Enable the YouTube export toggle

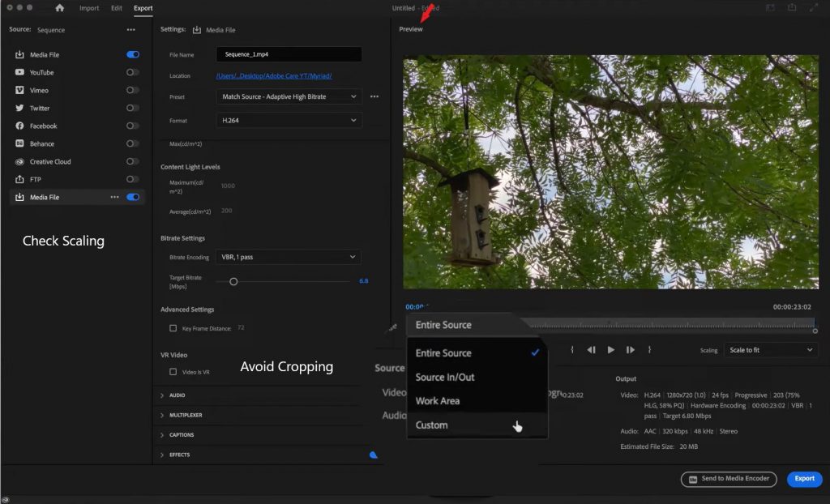pyautogui.click(x=133, y=72)
